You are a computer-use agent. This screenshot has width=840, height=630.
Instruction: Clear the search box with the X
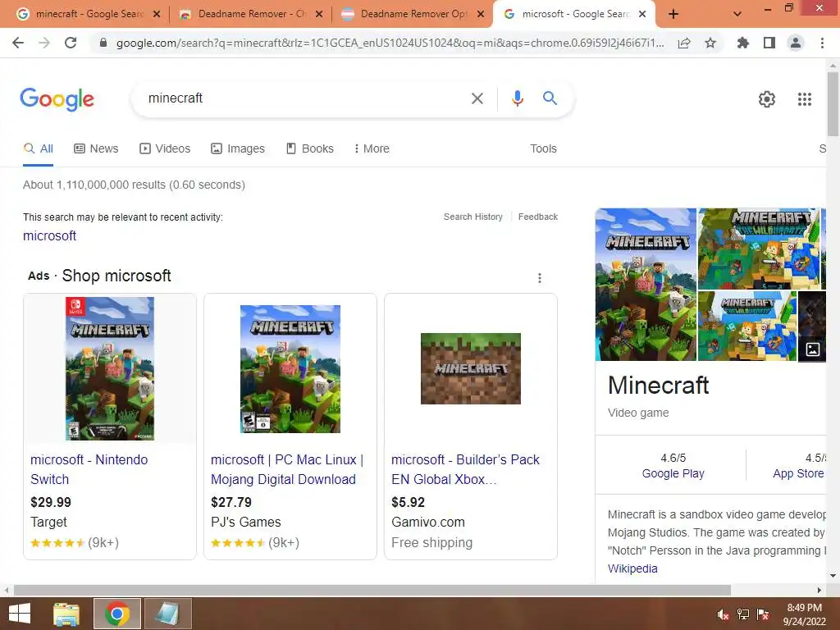point(477,98)
